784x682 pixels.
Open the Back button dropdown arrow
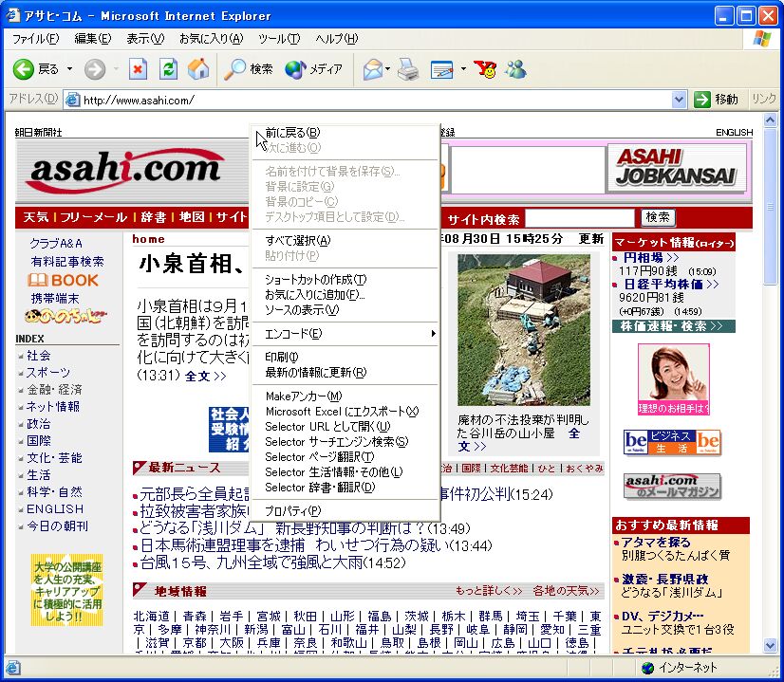70,69
